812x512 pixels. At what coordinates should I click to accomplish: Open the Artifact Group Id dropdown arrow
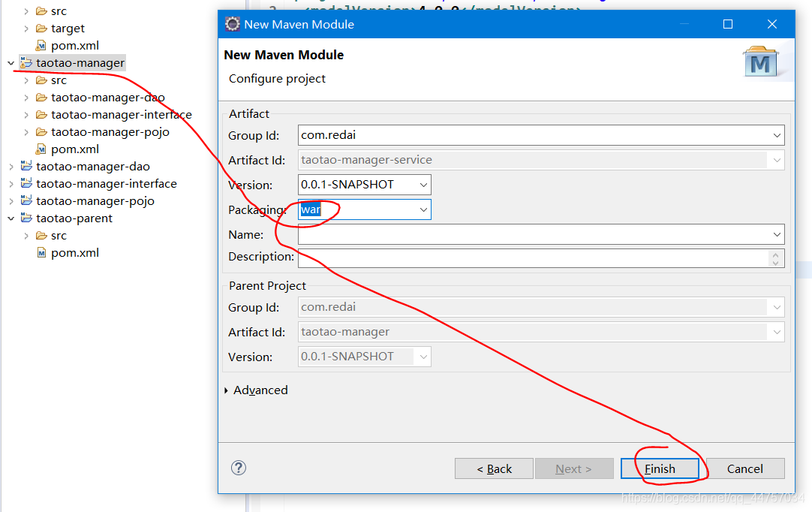[777, 135]
